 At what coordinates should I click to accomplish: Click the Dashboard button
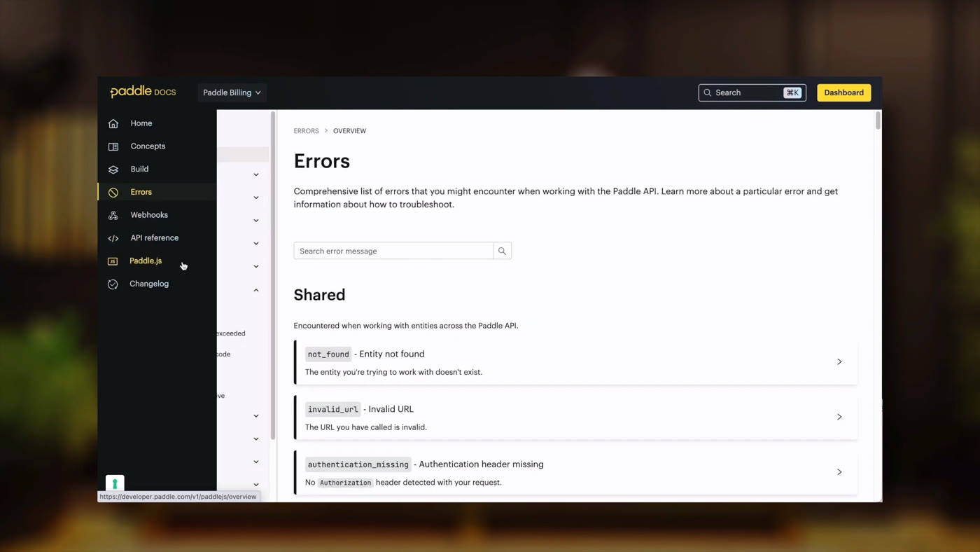click(843, 92)
